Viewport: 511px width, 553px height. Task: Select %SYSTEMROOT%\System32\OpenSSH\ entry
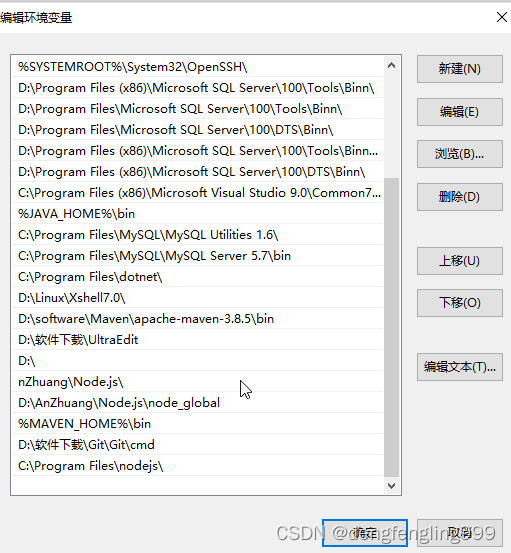[x=197, y=67]
